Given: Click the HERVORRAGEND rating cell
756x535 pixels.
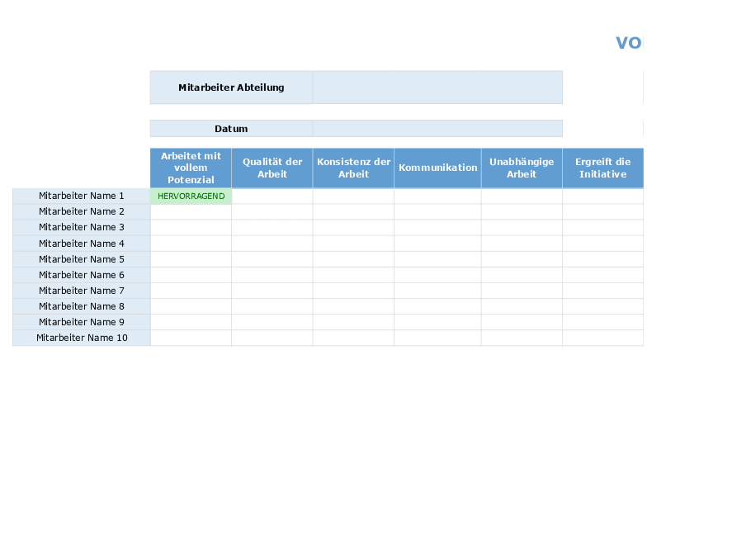Looking at the screenshot, I should click(x=191, y=196).
